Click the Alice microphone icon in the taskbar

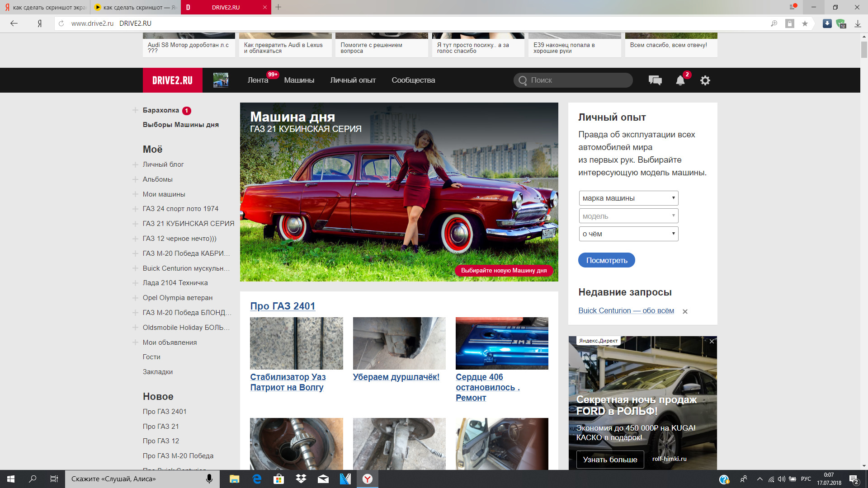(x=209, y=479)
